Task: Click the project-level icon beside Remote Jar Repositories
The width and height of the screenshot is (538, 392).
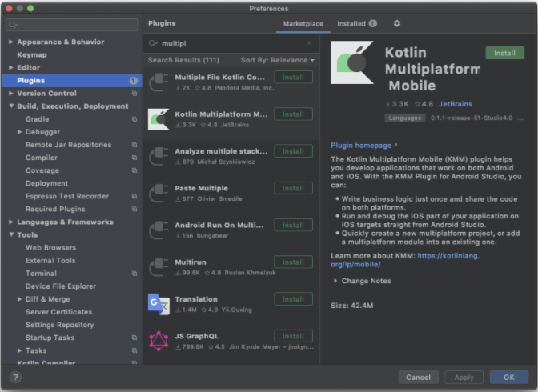Action: 134,145
